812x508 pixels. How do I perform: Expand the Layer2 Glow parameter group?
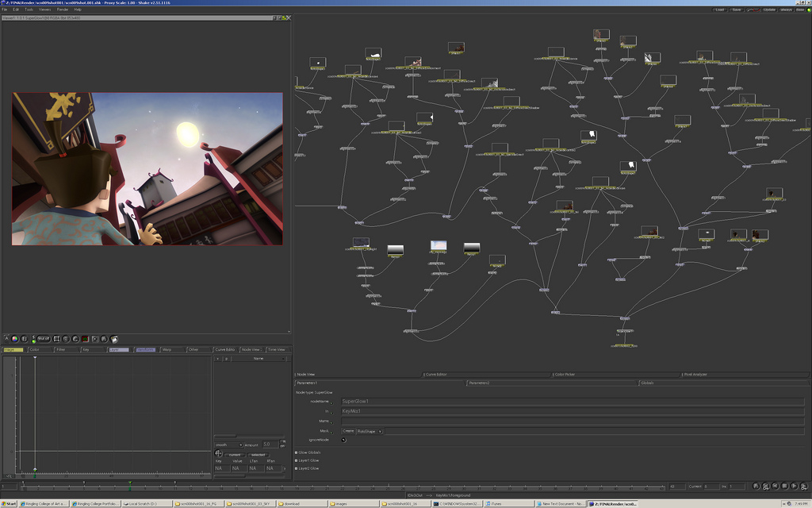point(297,468)
